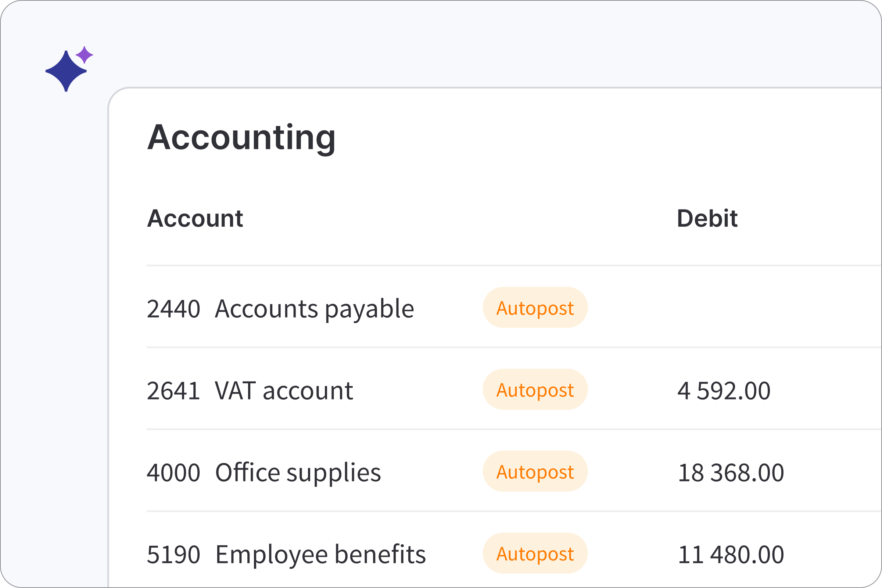Click the Autopost badge on Accounts payable

pos(535,308)
